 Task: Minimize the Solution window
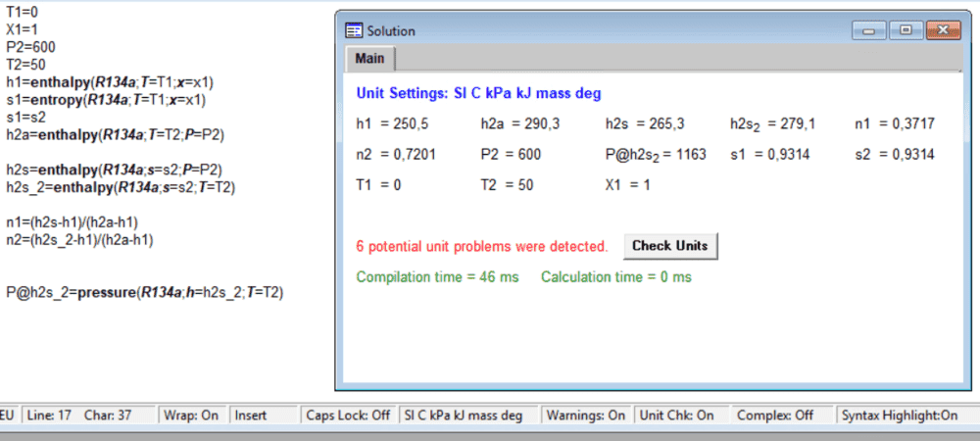coord(869,30)
